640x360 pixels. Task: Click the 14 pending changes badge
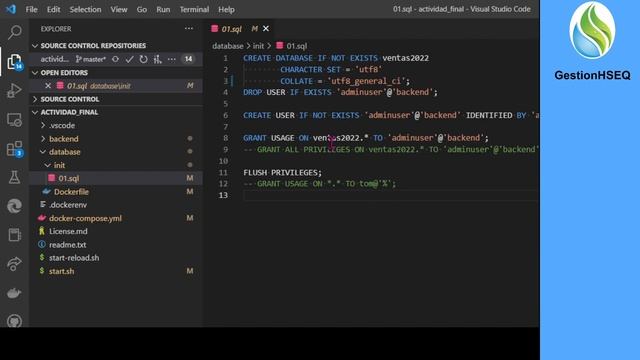coord(188,59)
